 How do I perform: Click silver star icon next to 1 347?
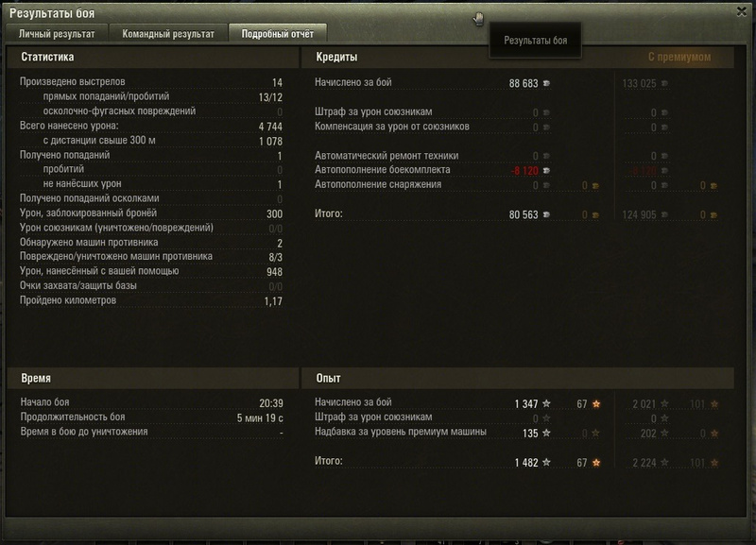click(x=546, y=404)
